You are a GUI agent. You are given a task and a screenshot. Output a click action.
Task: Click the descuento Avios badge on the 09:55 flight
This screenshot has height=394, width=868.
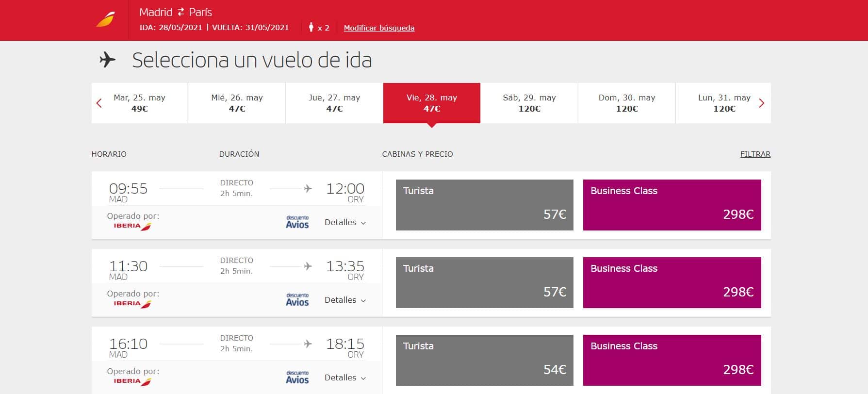297,222
